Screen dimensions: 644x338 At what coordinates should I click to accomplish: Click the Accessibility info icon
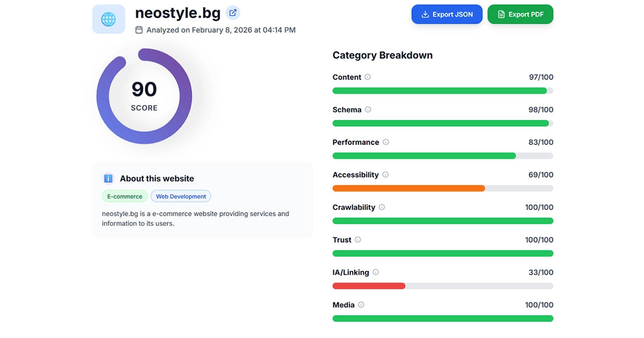point(385,175)
